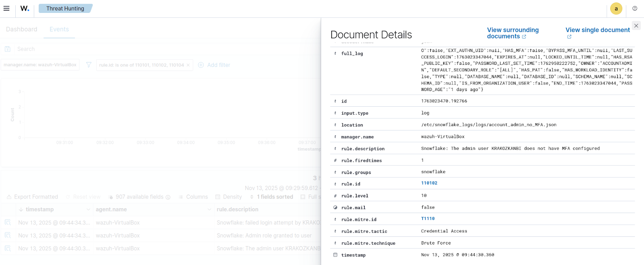Click the saved query disk icon
This screenshot has width=644, height=265.
click(7, 49)
